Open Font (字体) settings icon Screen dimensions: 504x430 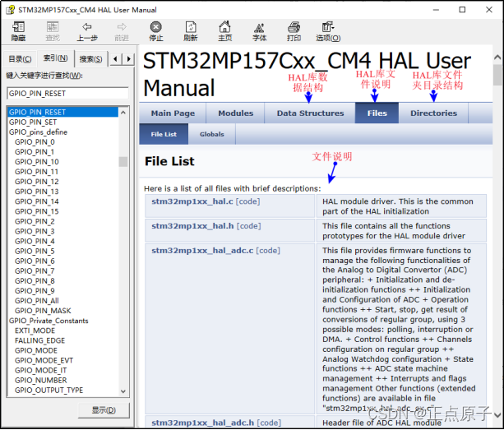259,31
